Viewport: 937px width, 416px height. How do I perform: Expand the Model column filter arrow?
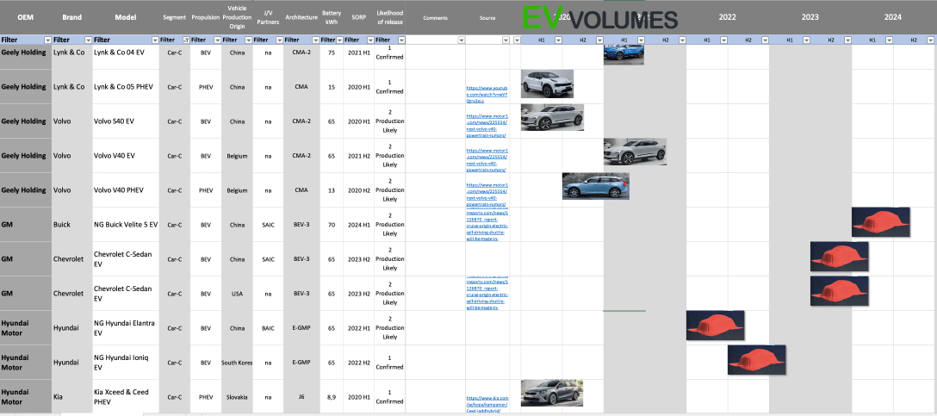[x=155, y=40]
